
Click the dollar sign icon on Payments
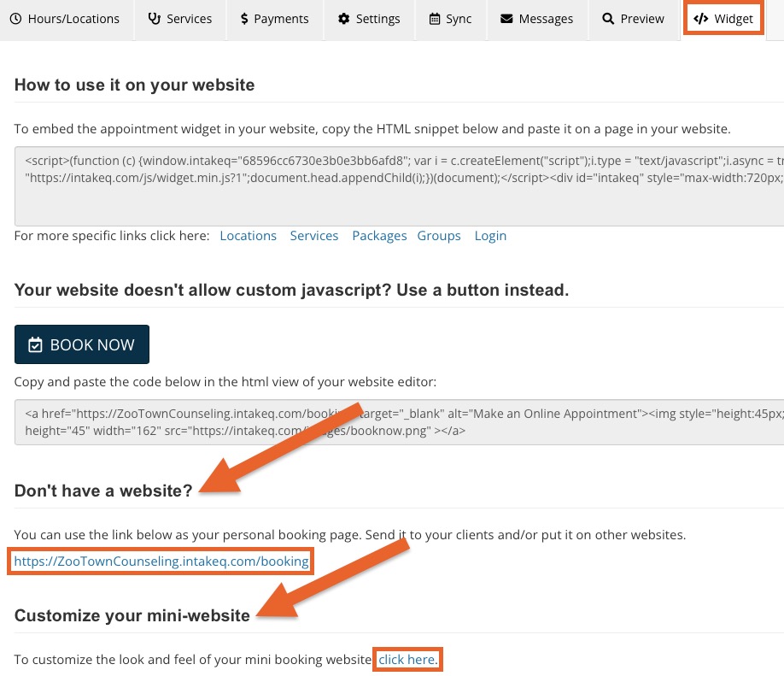(244, 19)
